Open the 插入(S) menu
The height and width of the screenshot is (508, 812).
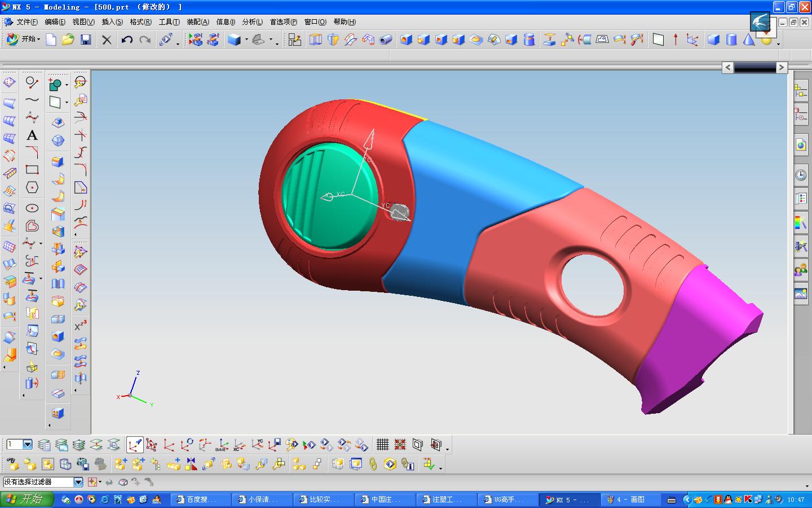coord(112,22)
